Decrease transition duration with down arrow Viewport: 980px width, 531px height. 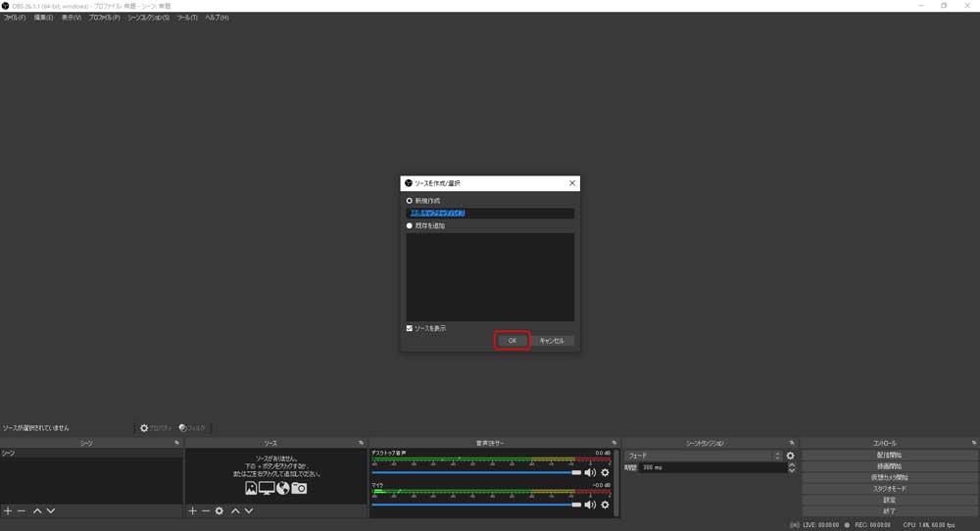[x=792, y=470]
